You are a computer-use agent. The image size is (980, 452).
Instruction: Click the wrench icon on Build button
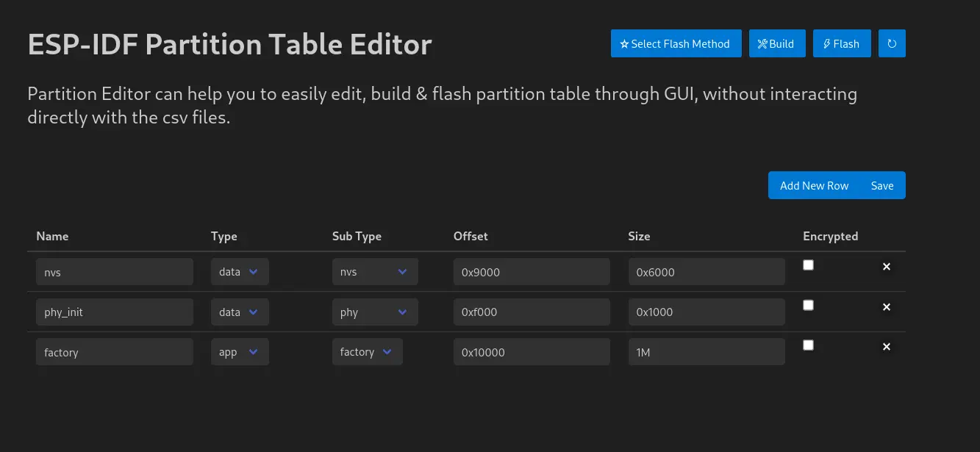[x=762, y=43]
